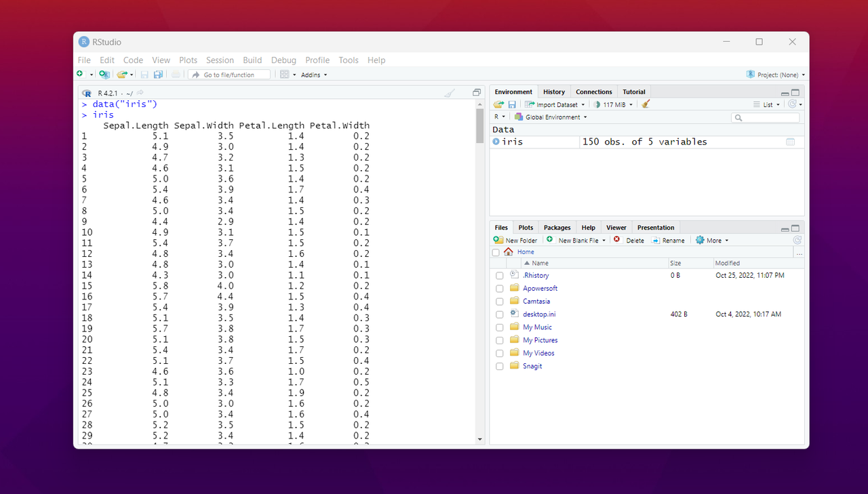The image size is (868, 494).
Task: Minimize the Files pane
Action: coord(785,229)
